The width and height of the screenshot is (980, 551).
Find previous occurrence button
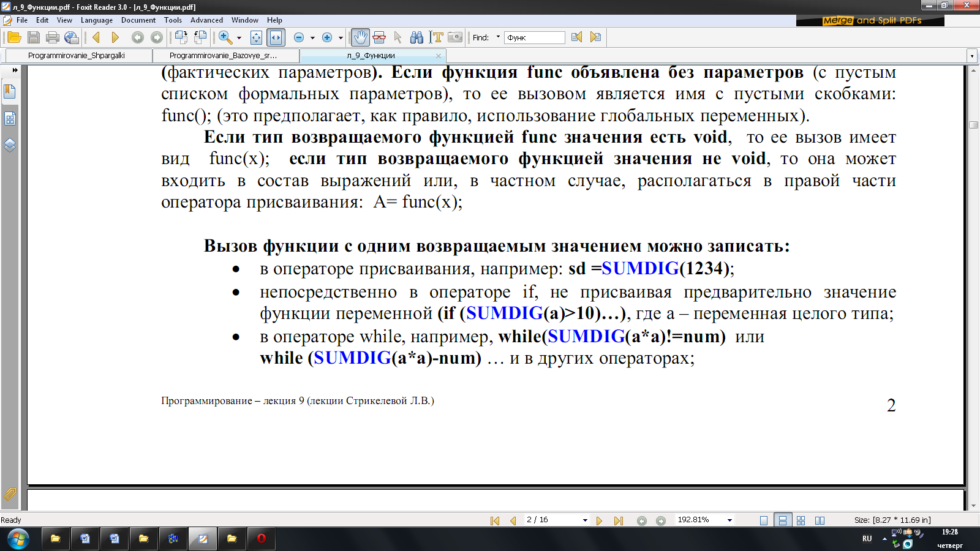click(576, 37)
